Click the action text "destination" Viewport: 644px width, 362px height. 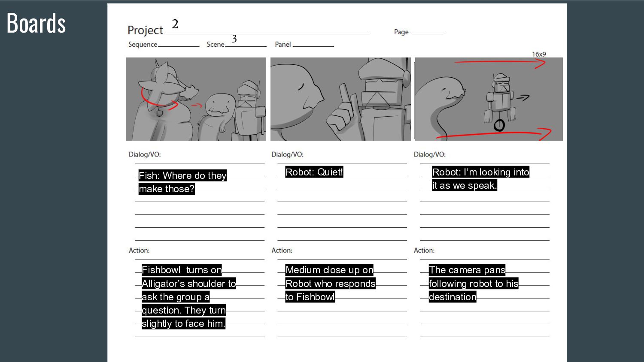[x=453, y=297]
